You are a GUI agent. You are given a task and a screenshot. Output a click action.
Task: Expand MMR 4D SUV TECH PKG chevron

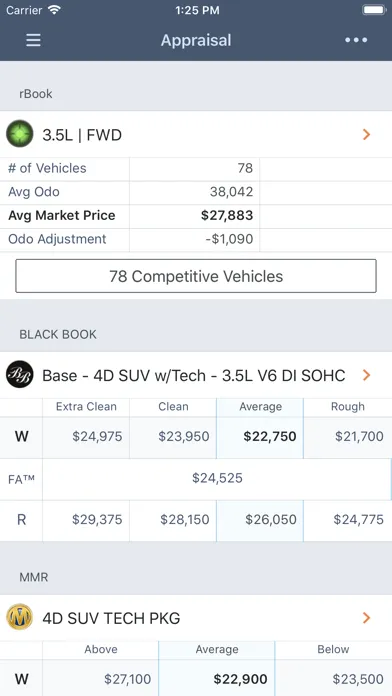point(366,618)
